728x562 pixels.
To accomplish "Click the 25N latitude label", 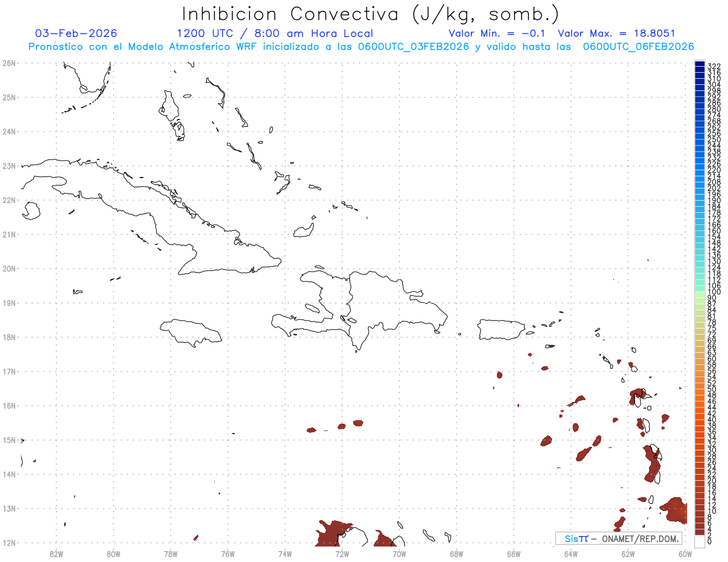I will pos(8,97).
